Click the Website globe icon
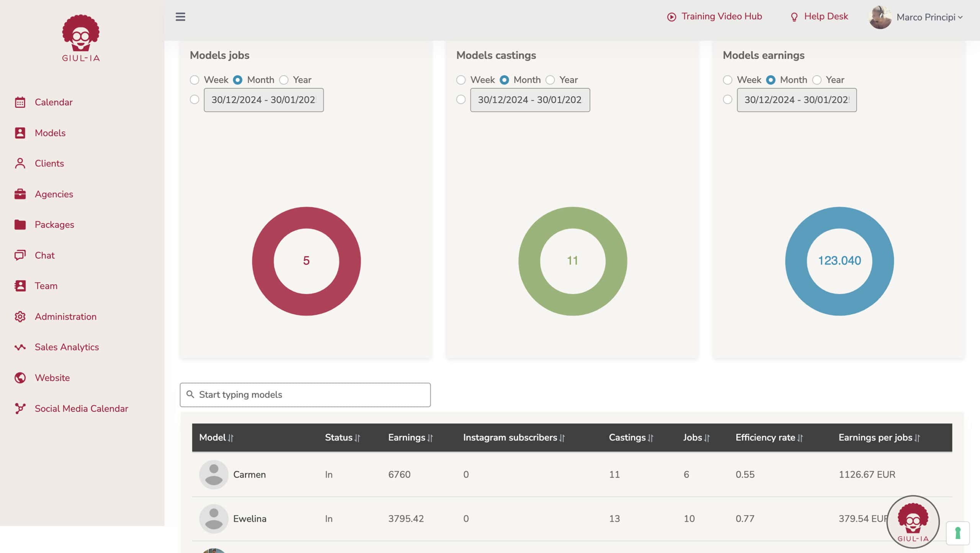 [x=20, y=378]
